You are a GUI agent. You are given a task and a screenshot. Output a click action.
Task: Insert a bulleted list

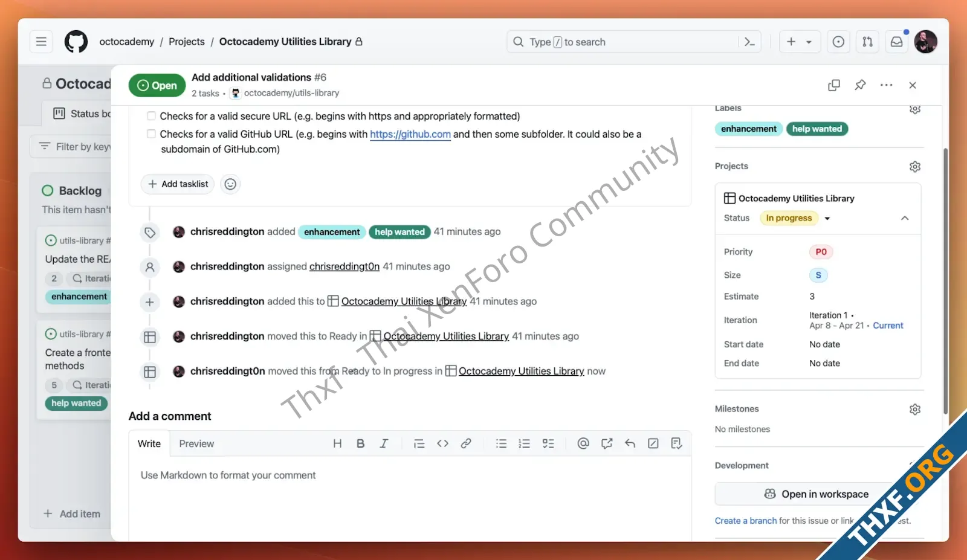[x=501, y=443]
